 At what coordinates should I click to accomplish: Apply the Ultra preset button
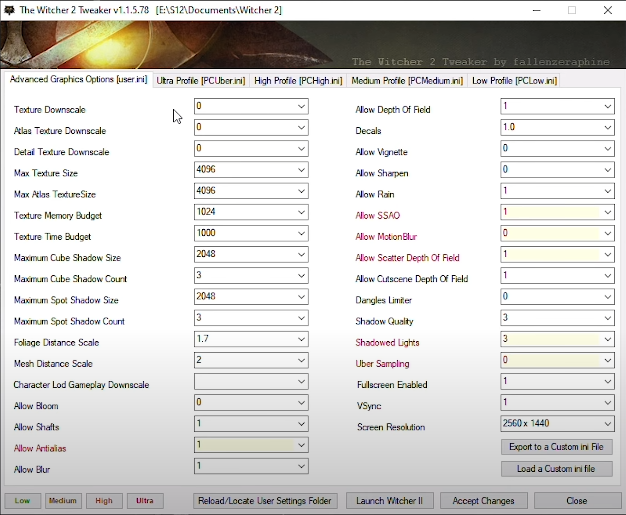[145, 501]
